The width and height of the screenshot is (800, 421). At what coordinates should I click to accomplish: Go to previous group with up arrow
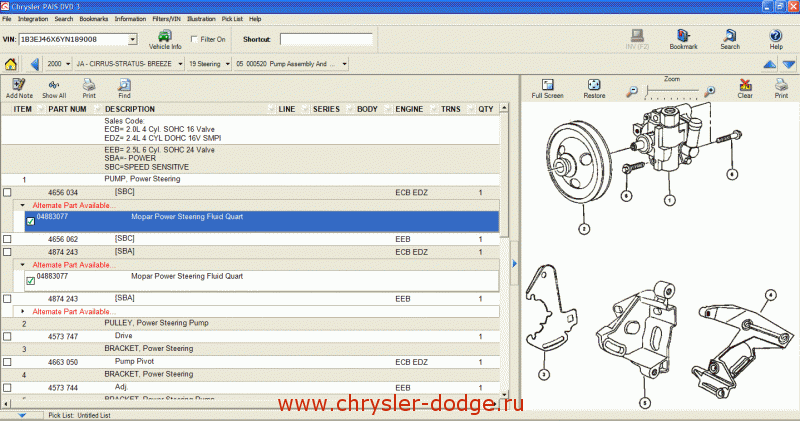tap(769, 64)
